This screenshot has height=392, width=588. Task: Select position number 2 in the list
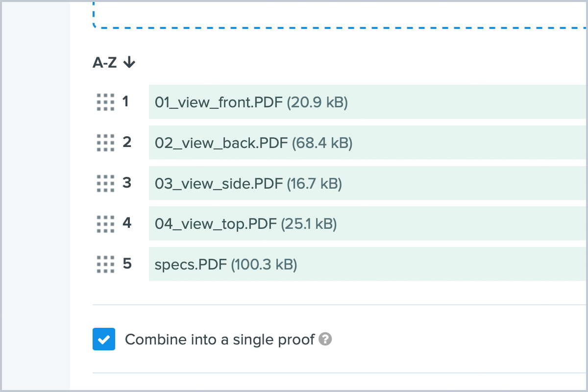127,142
